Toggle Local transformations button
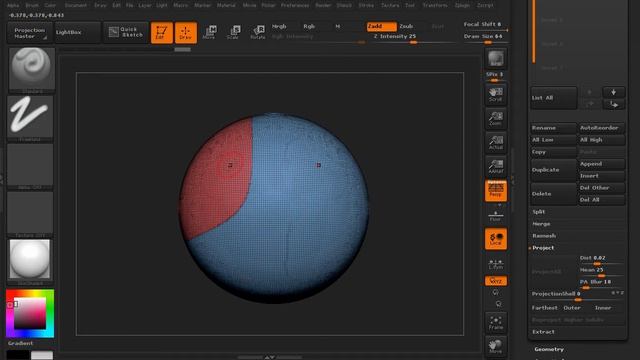 pos(496,239)
